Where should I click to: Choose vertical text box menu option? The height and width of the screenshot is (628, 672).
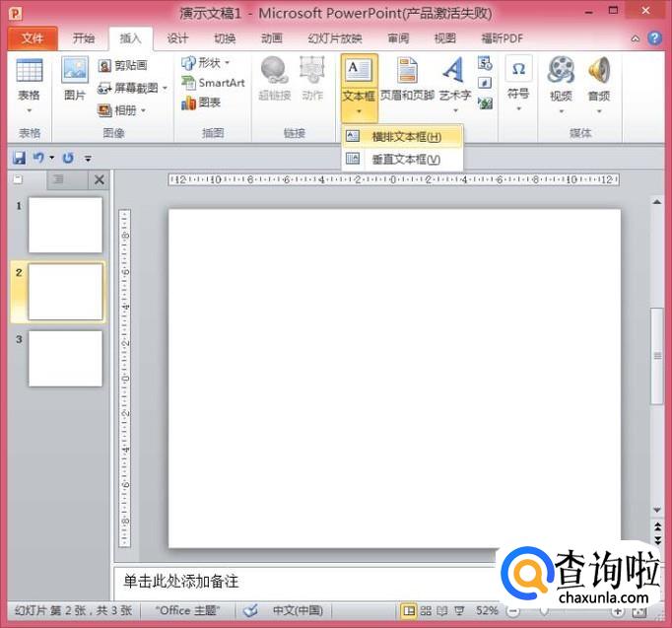click(x=405, y=159)
